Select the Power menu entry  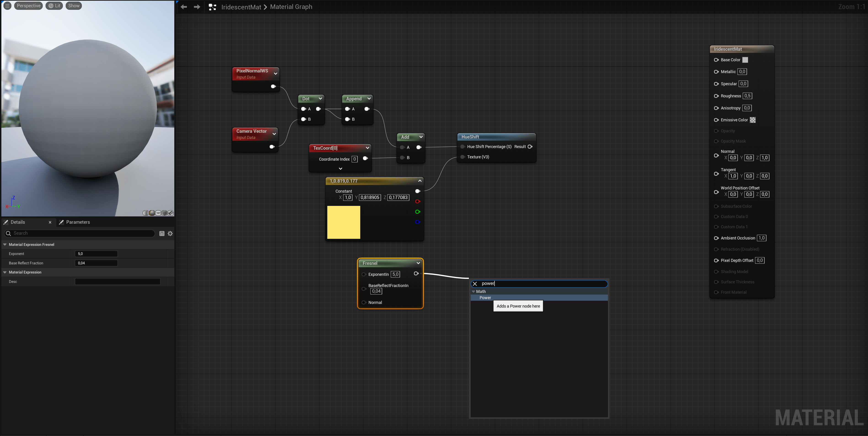(x=485, y=298)
